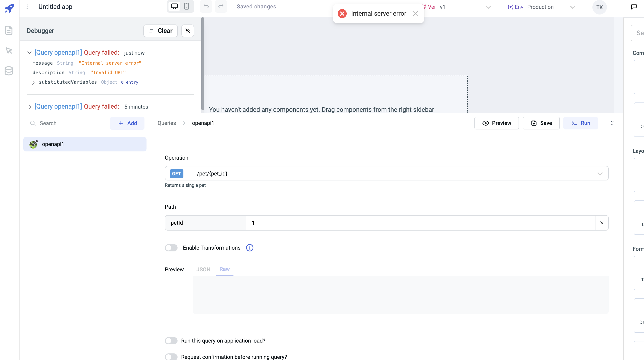
Task: Unpin the Debugger panel
Action: coord(187,31)
